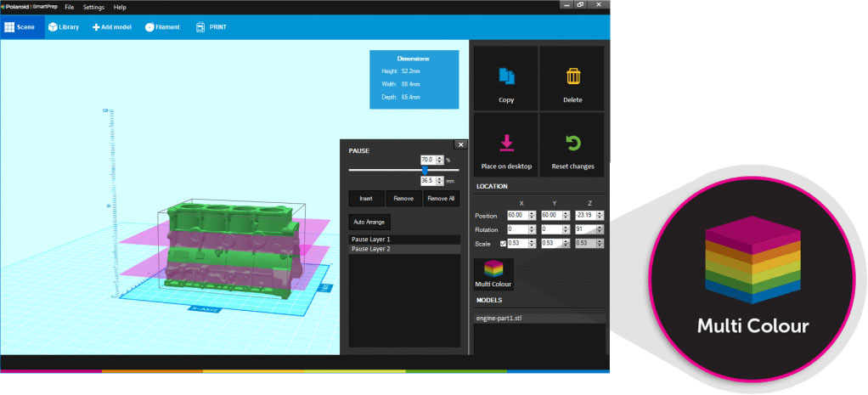Image resolution: width=868 pixels, height=395 pixels.
Task: Open the Settings menu
Action: pos(93,7)
